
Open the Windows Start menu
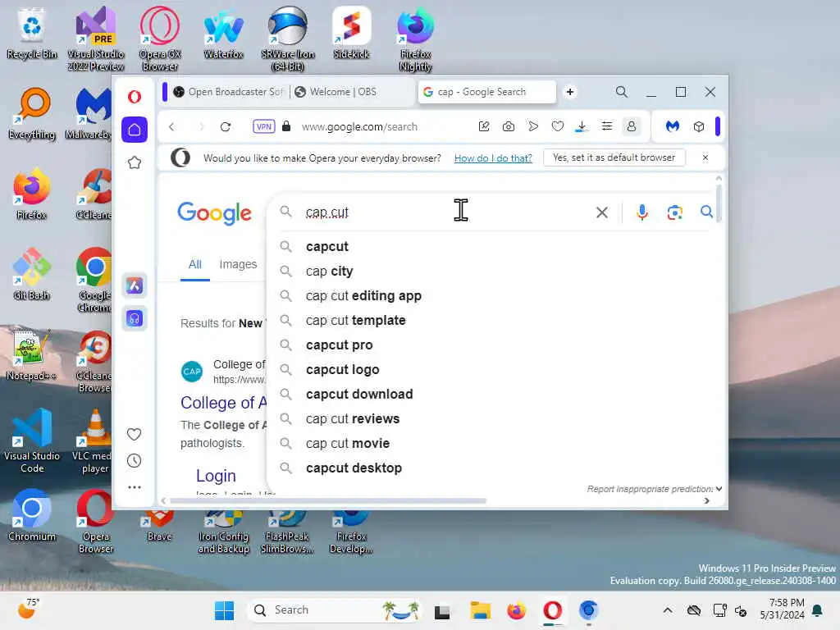(225, 610)
